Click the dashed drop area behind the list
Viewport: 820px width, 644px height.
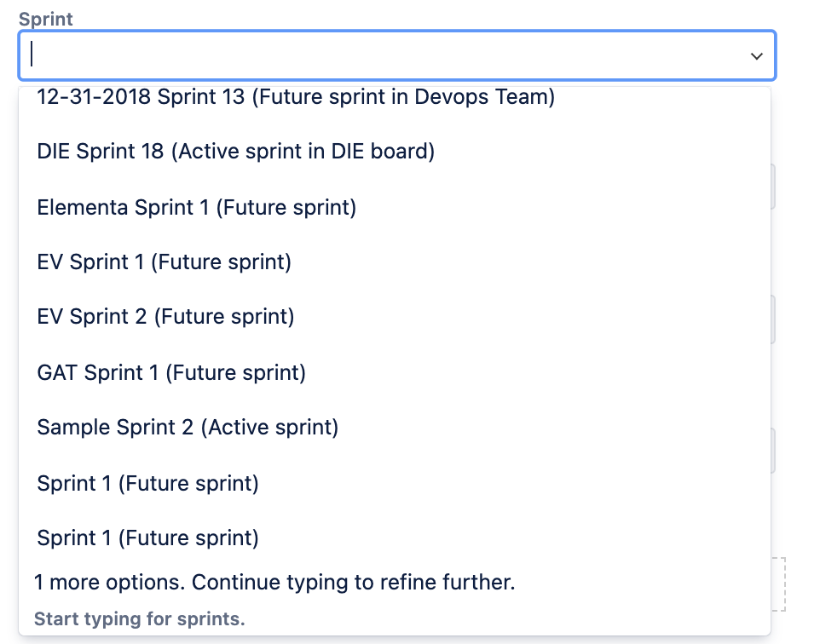[779, 584]
